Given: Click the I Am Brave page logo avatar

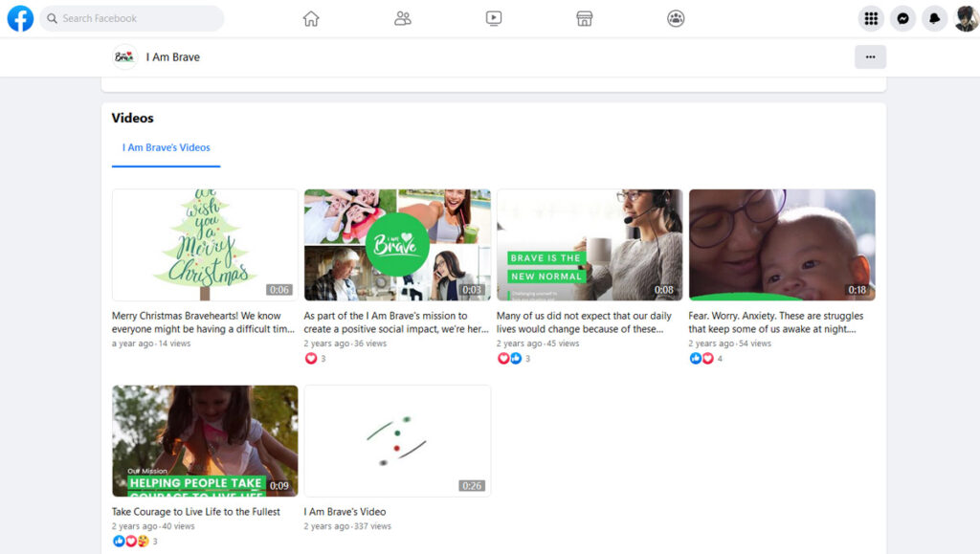Looking at the screenshot, I should coord(124,57).
